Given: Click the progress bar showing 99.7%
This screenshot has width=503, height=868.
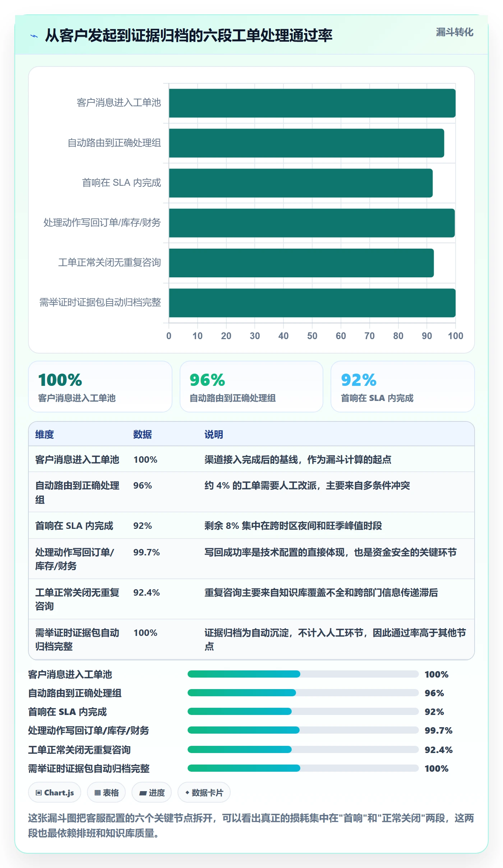Looking at the screenshot, I should tap(303, 730).
